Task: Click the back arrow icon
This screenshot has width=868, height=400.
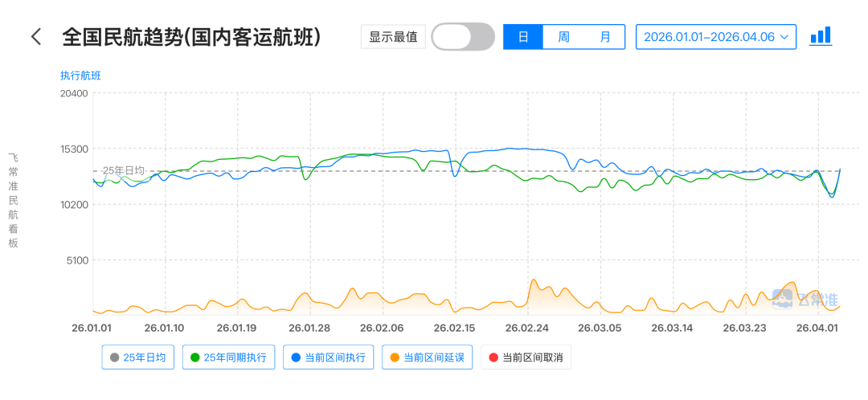Action: (x=35, y=37)
